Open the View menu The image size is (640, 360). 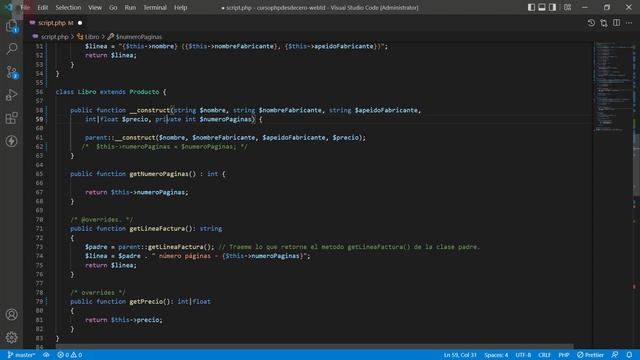point(95,7)
